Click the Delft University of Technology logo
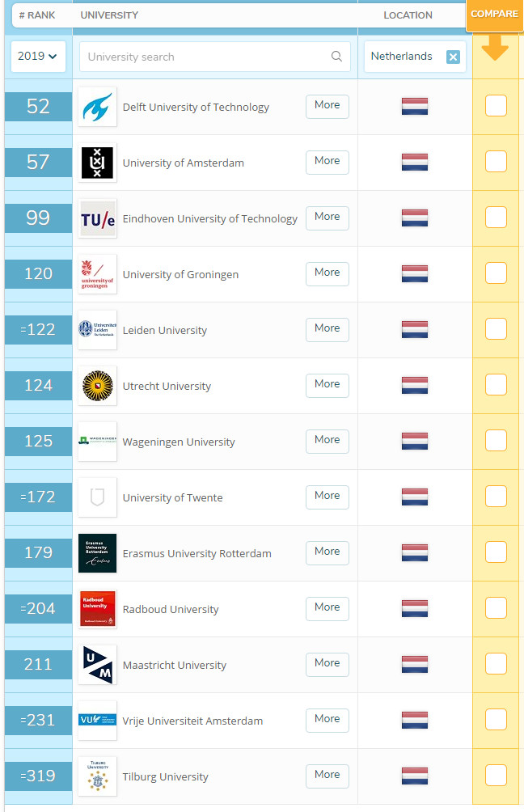524x812 pixels. pos(97,107)
